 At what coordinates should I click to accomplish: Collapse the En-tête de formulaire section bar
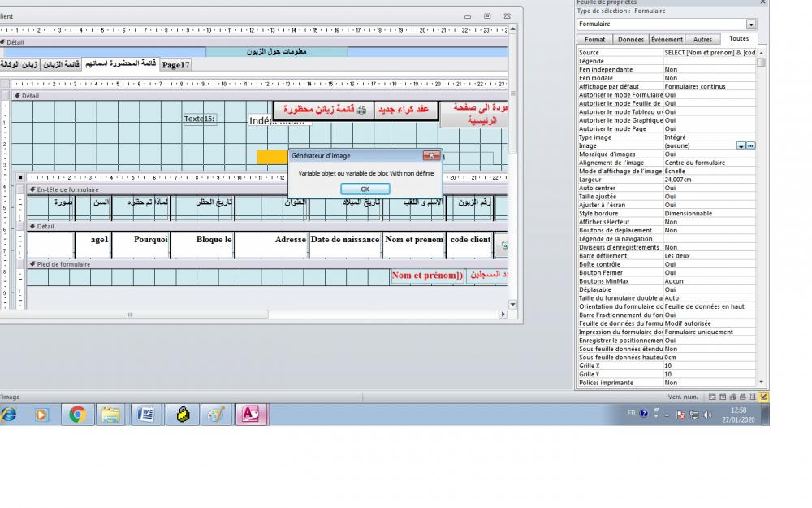pyautogui.click(x=268, y=189)
